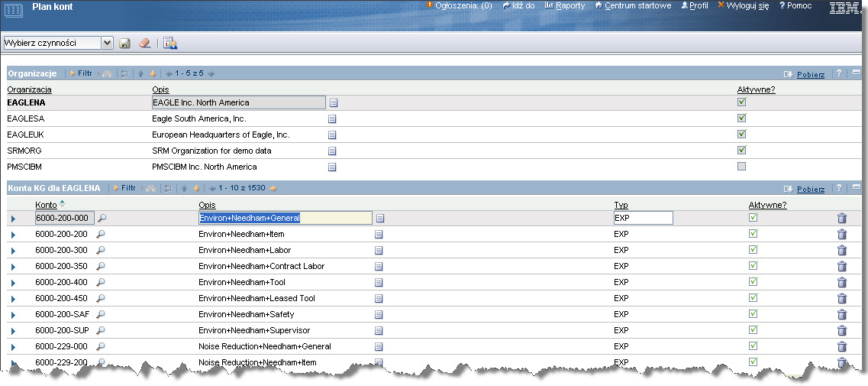
Task: Open Pomoc help link
Action: click(795, 5)
